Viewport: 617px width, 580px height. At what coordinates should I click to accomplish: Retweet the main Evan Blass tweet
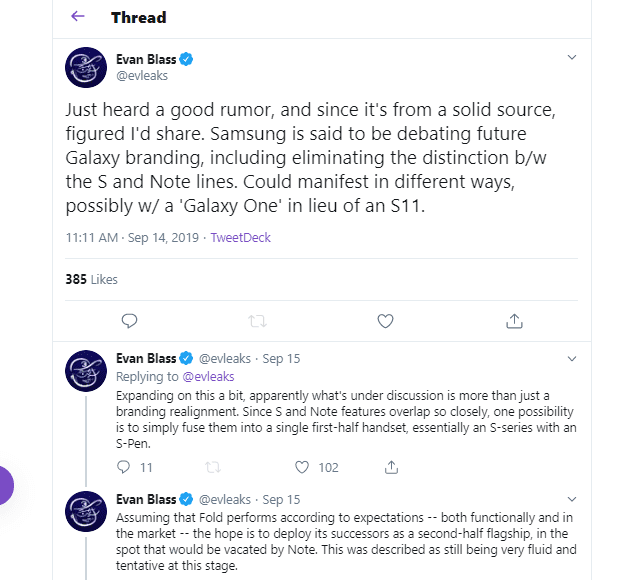[x=257, y=321]
